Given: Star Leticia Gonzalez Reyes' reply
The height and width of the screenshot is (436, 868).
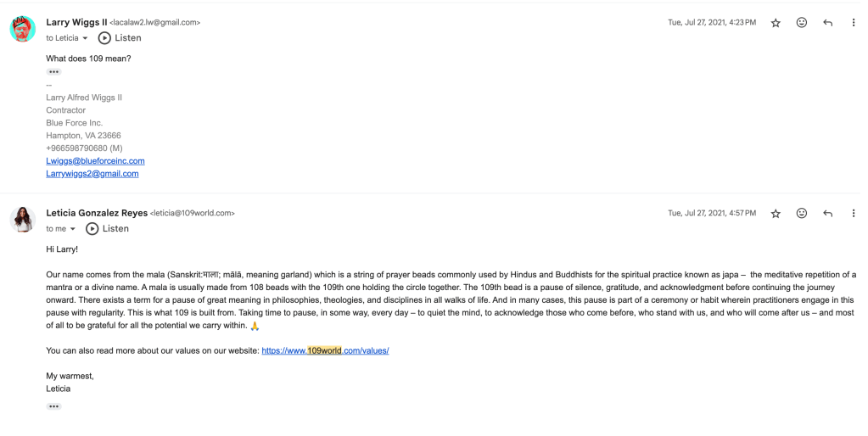Looking at the screenshot, I should click(776, 214).
